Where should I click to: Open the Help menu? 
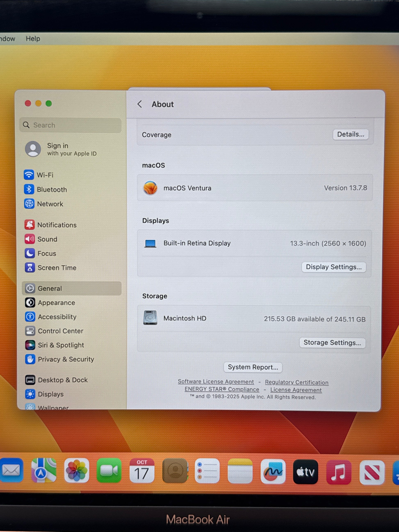(x=33, y=39)
